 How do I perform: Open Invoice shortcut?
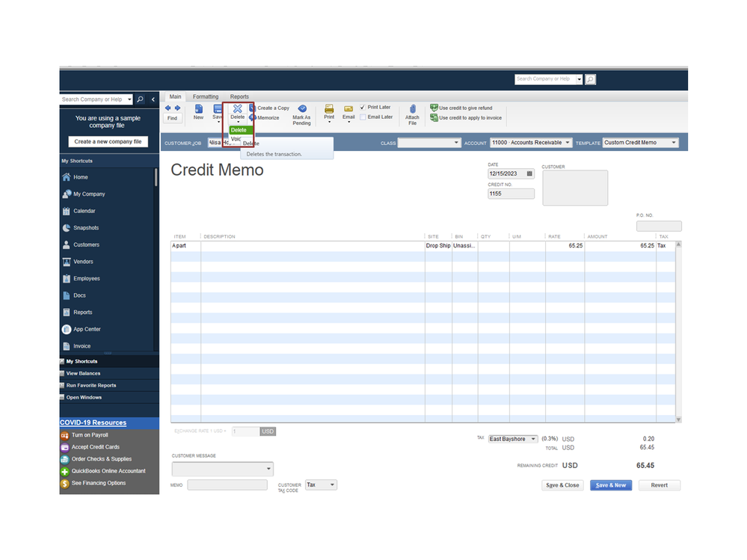[x=76, y=346]
